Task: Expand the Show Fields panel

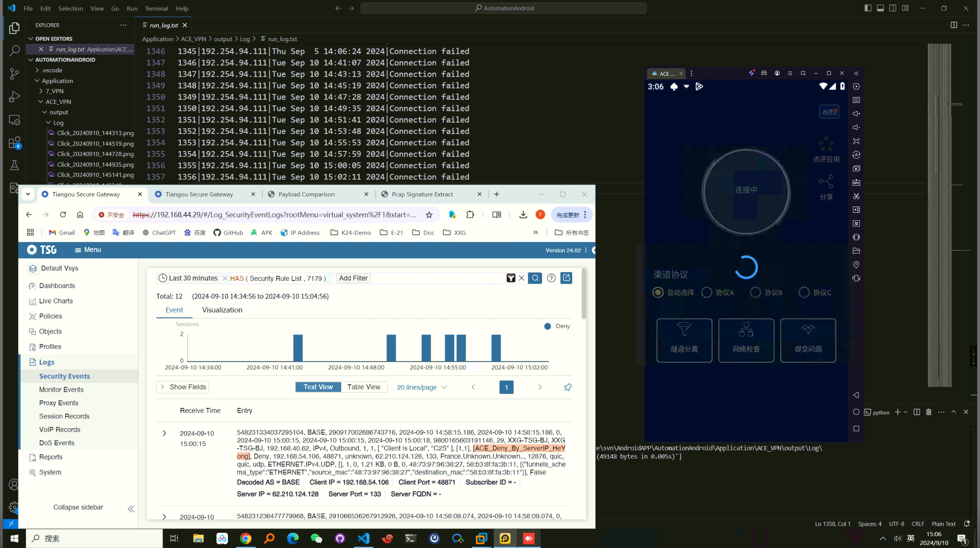Action: (182, 387)
